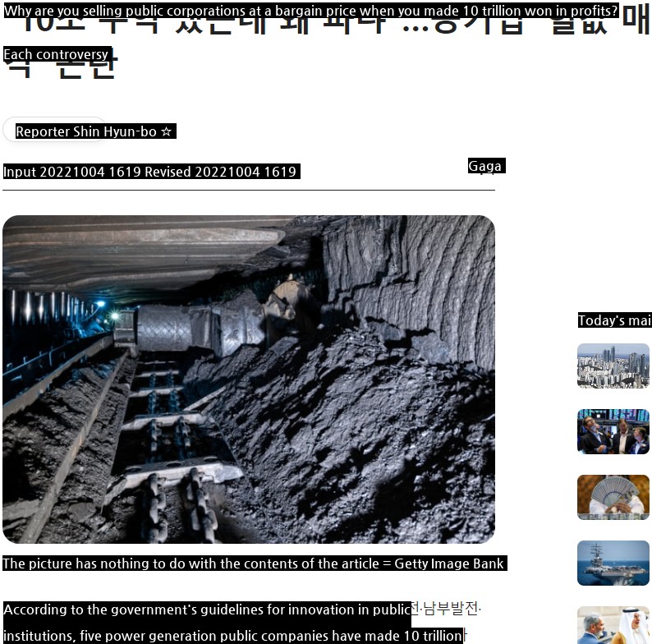The width and height of the screenshot is (652, 644).
Task: Open Reporter Shin Hyun-bo's profile
Action: pyautogui.click(x=85, y=131)
